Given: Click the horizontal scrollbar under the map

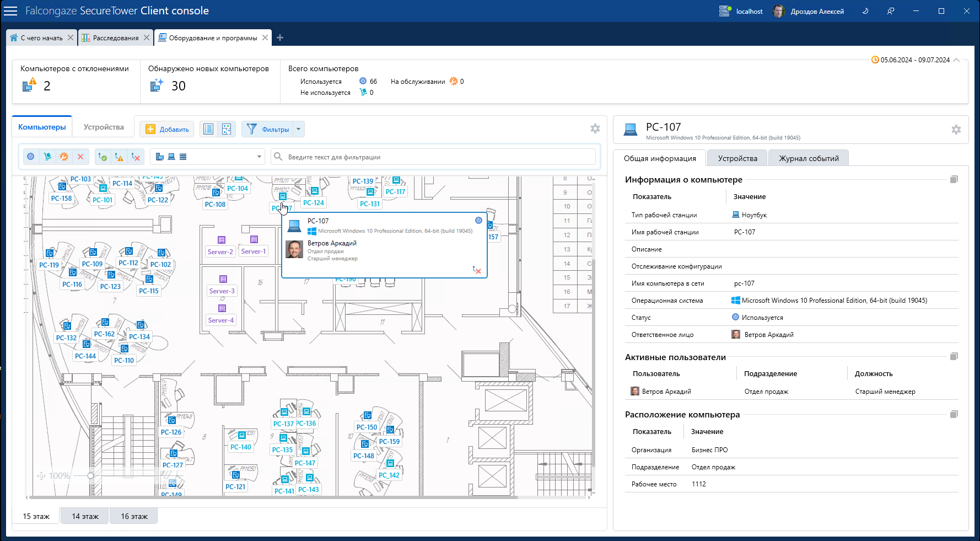Looking at the screenshot, I should click(273, 497).
